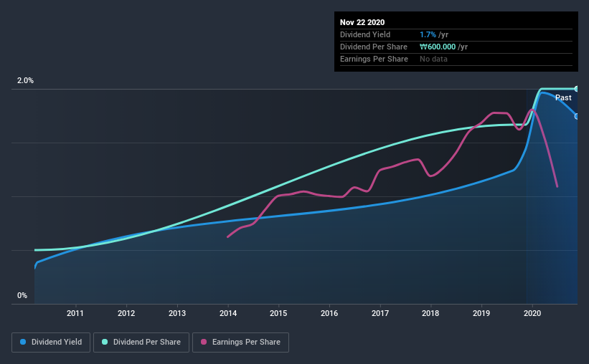Select the blue endpoint marker on the Dividend Yield line
Screen dimensions: 589x364
576,117
